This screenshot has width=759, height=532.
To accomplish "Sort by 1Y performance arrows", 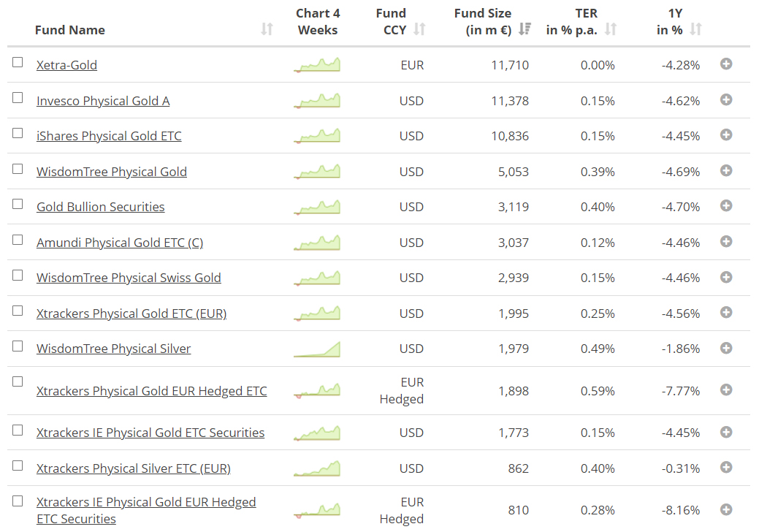I will pyautogui.click(x=695, y=29).
